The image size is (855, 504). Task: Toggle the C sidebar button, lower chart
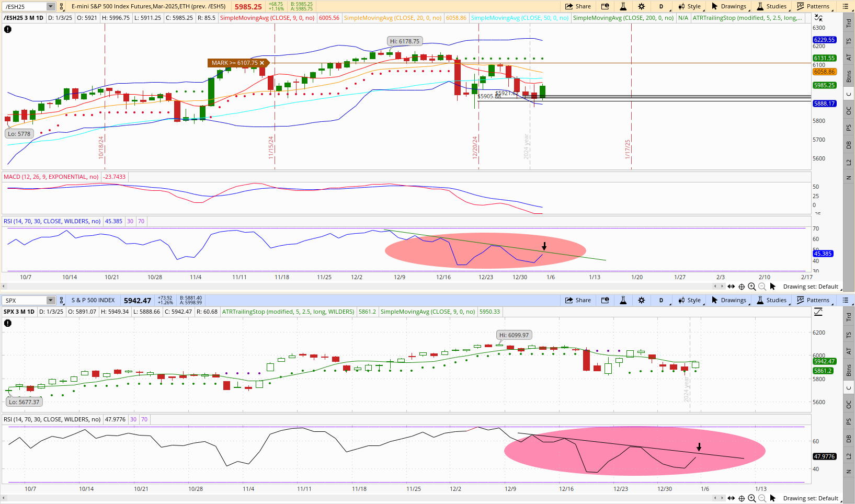pyautogui.click(x=849, y=388)
